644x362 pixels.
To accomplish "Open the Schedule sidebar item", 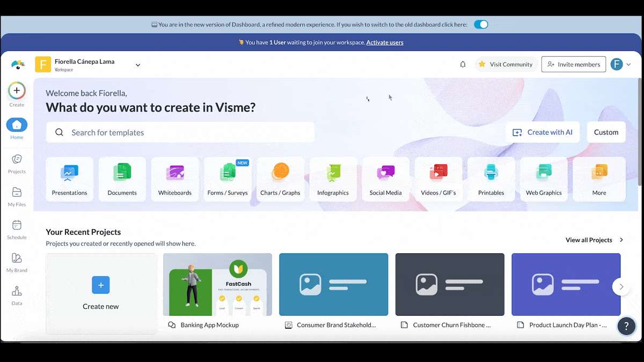I will point(17,229).
